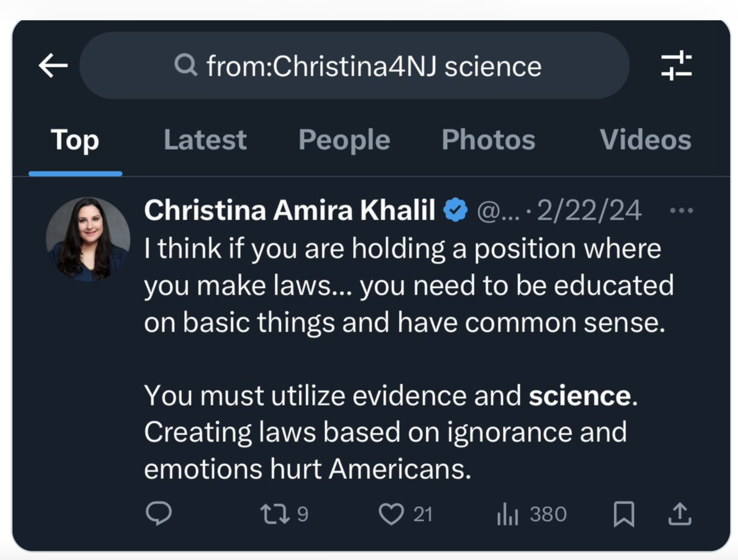This screenshot has width=738, height=560.
Task: Go back using the left arrow
Action: pyautogui.click(x=53, y=66)
